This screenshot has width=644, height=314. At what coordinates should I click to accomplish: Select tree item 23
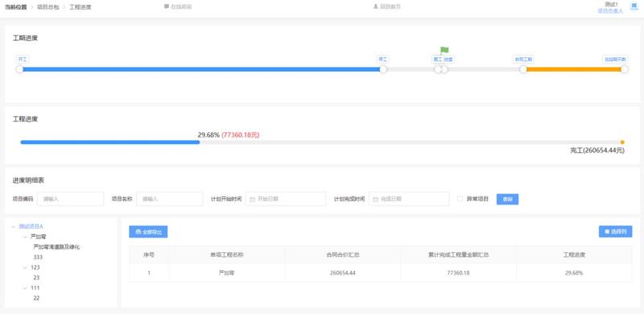tap(36, 278)
